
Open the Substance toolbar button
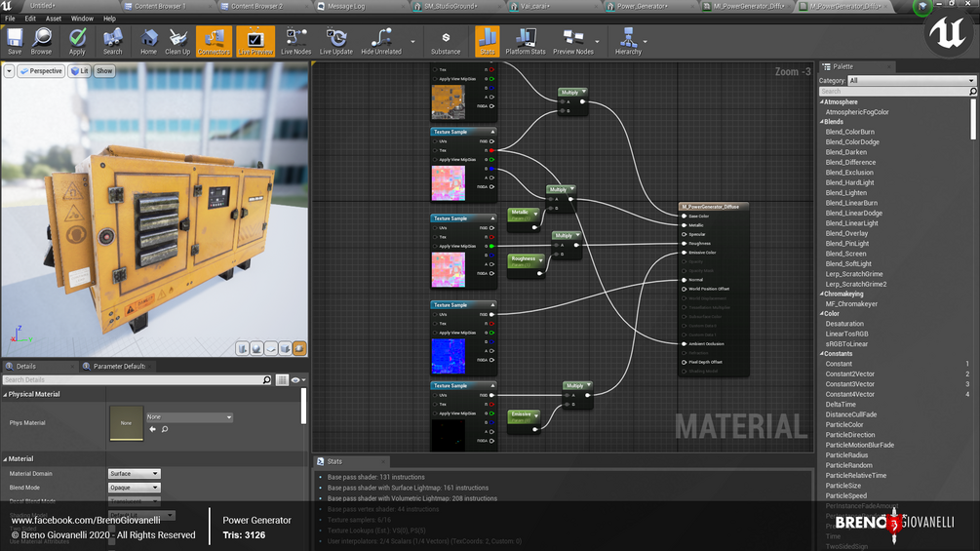tap(446, 41)
